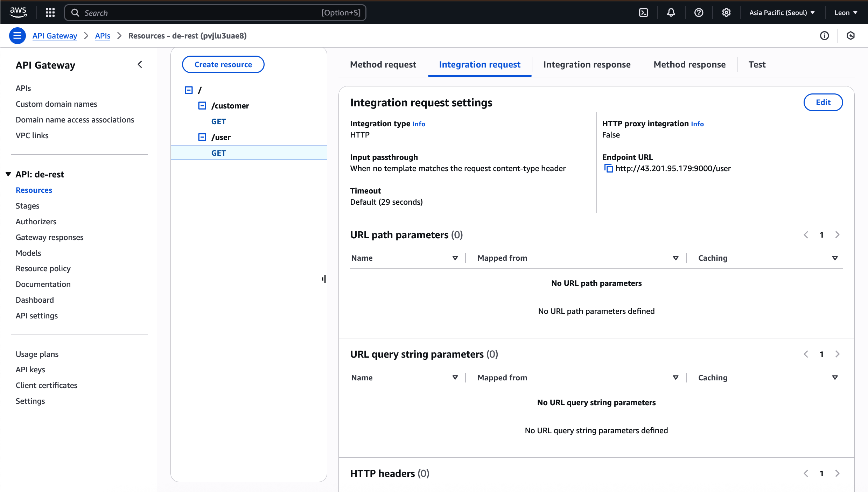Click the Create resource button
This screenshot has height=492, width=868.
(223, 64)
